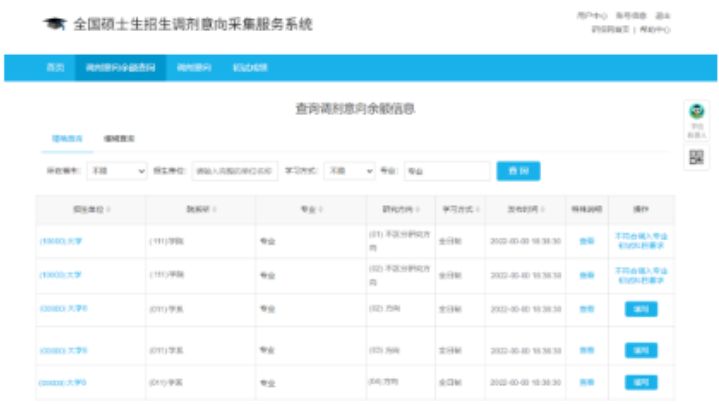
Task: Open the QR code icon on right sidebar
Action: click(x=697, y=157)
